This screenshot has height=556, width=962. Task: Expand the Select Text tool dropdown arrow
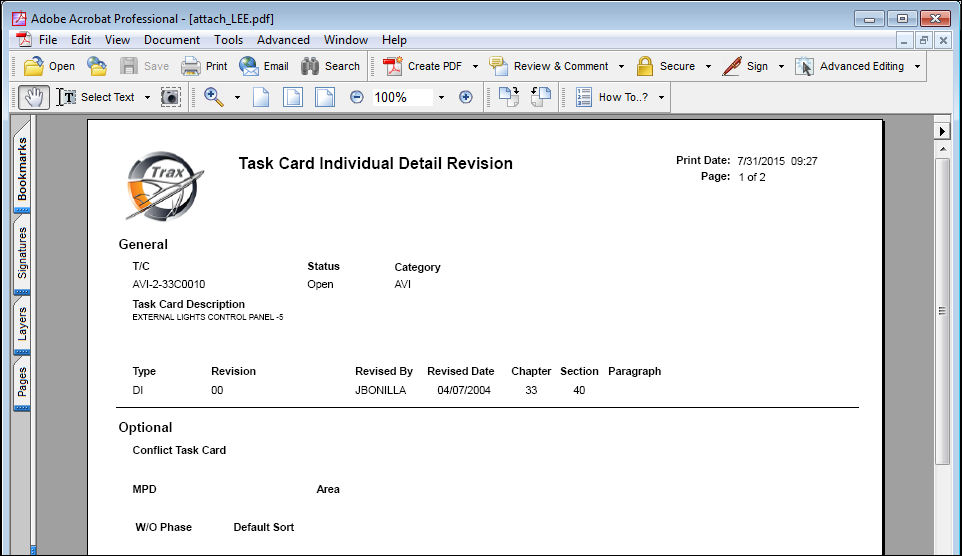(x=147, y=98)
